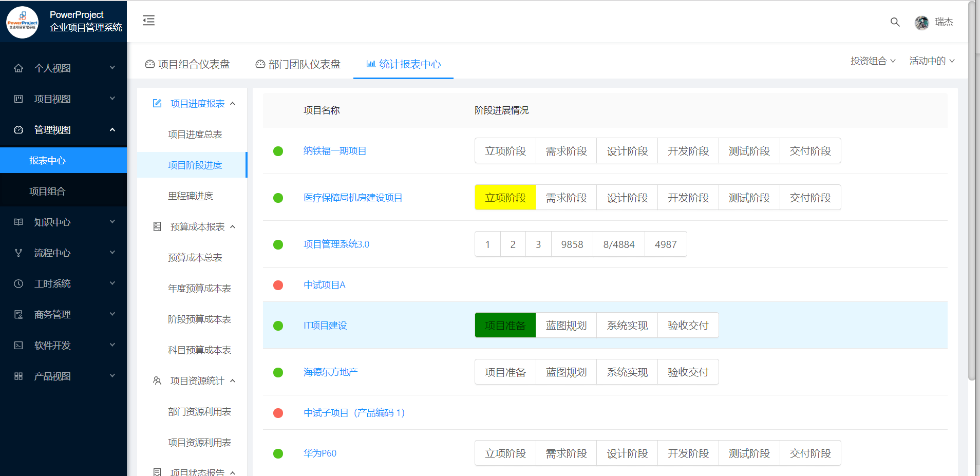Switch to the 部门团队仪表盘 tab
Screen dimensions: 980x476
pos(298,64)
